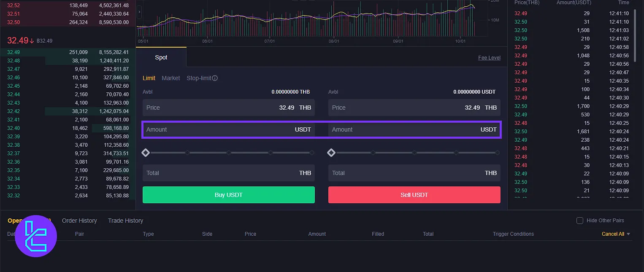Open the Trade History tab
Screen dimensions: 644x272
pyautogui.click(x=125, y=221)
